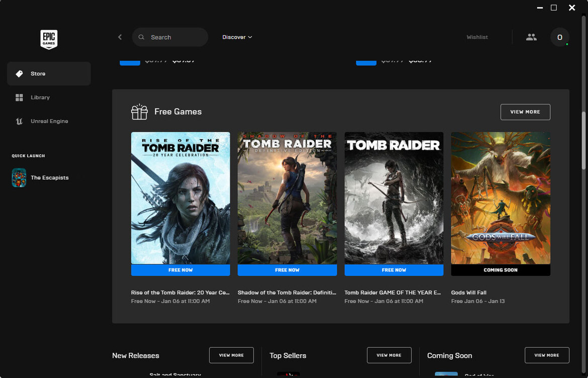Select Library in the sidebar
The image size is (588, 378).
pyautogui.click(x=49, y=98)
